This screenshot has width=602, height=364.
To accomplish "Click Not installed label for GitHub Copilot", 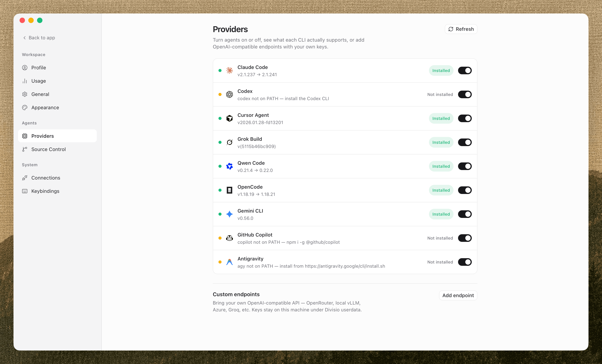I will [440, 238].
